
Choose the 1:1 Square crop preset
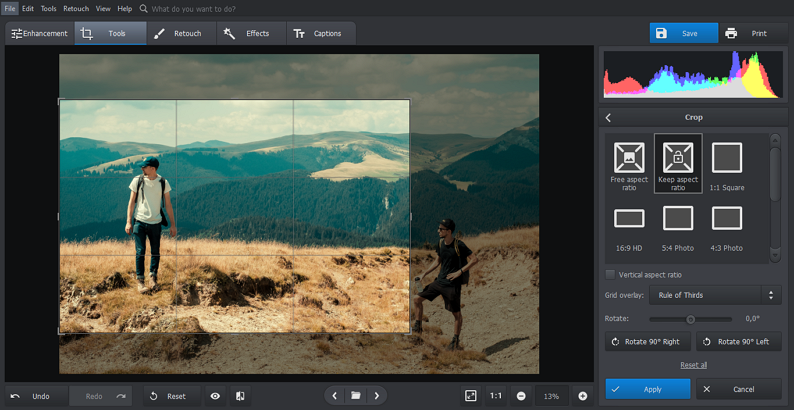coord(727,158)
